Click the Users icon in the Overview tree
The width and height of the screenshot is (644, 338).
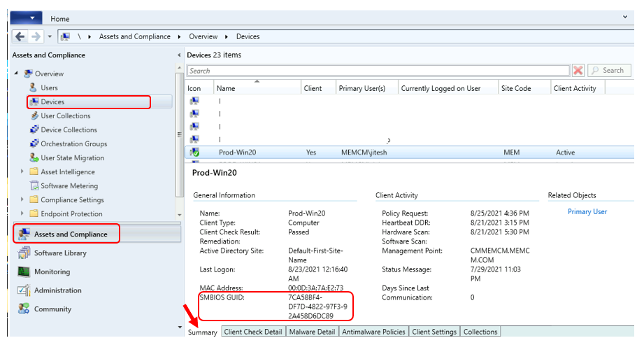(x=34, y=87)
